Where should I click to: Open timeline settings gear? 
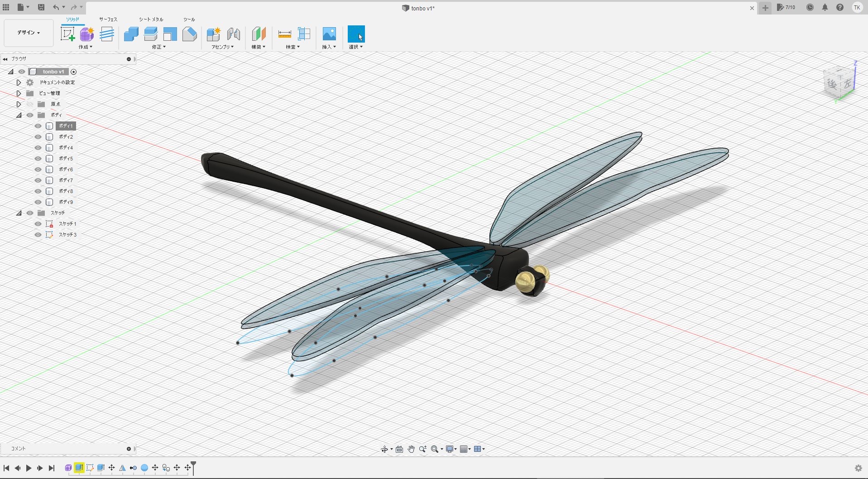pyautogui.click(x=858, y=468)
